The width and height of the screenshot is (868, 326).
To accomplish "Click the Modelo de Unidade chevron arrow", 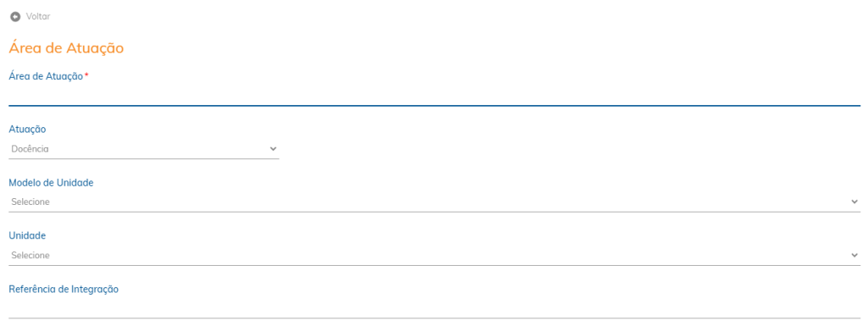I will point(854,202).
